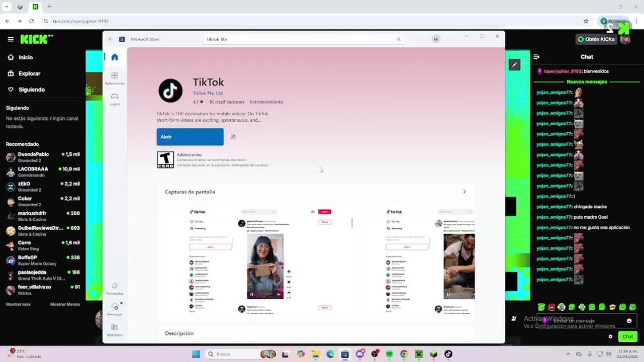Viewport: 644px width, 362px height.
Task: Open Juegos section in Microsoft Store
Action: click(115, 99)
